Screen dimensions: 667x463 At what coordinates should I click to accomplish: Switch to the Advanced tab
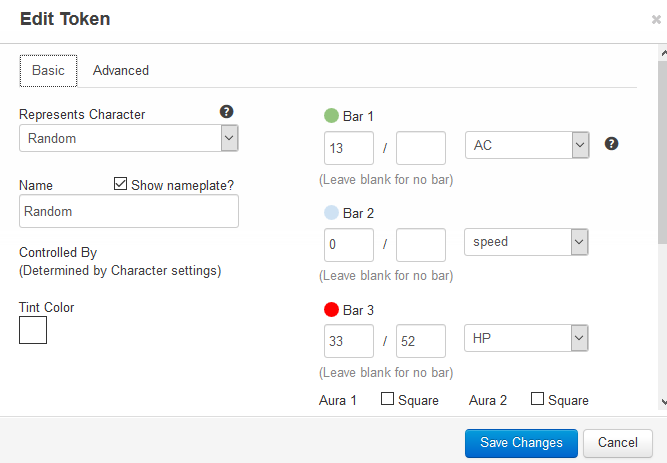tap(121, 71)
